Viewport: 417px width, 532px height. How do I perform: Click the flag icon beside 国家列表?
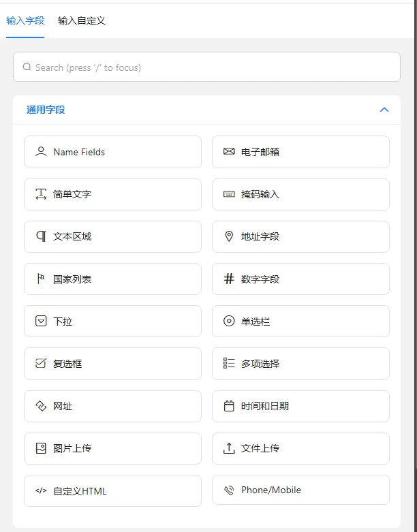click(x=41, y=279)
